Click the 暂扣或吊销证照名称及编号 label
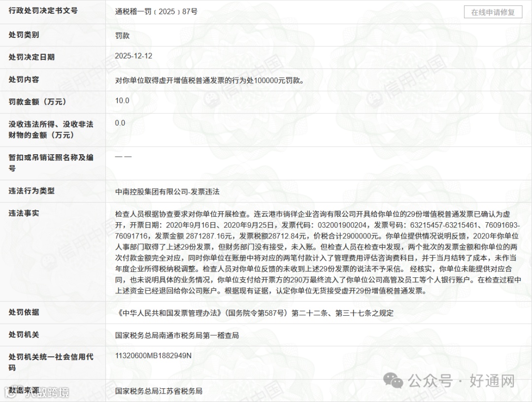This screenshot has height=402, width=532. pyautogui.click(x=51, y=163)
